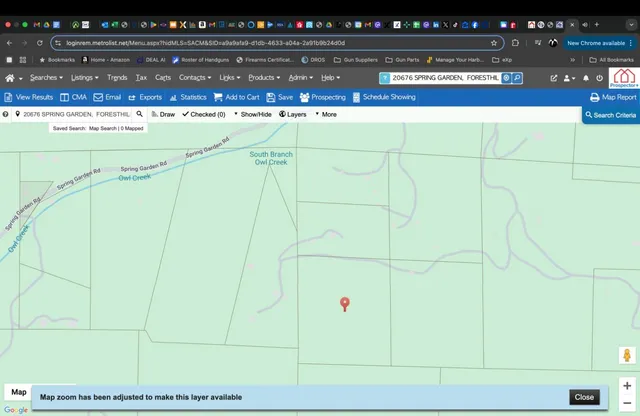This screenshot has width=640, height=416.
Task: Open Map Report
Action: [612, 97]
